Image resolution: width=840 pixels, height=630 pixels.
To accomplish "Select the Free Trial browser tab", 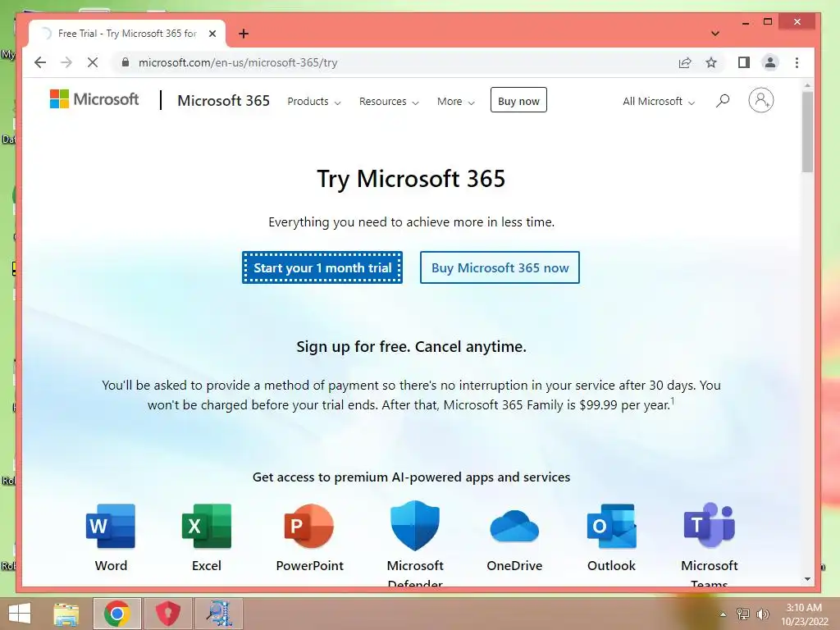I will click(x=127, y=34).
